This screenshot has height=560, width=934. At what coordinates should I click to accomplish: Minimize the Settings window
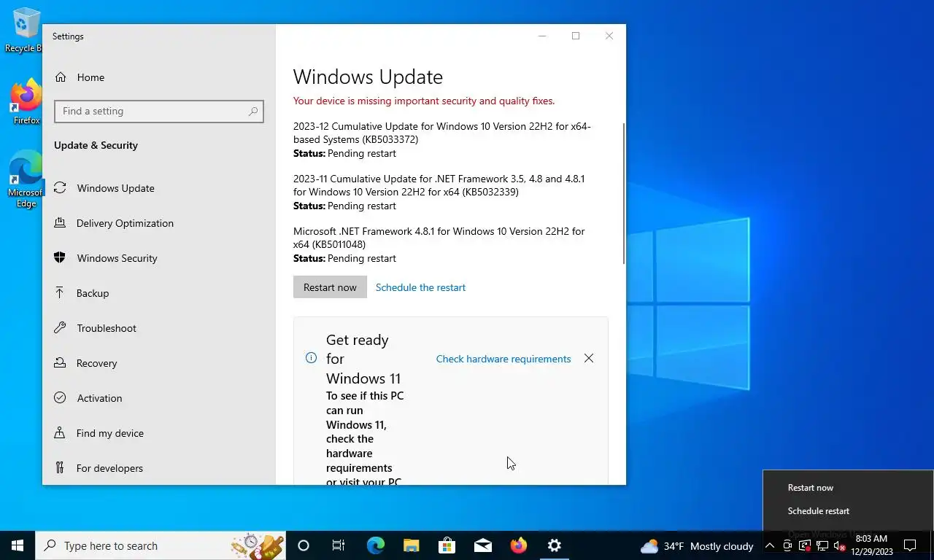[542, 36]
